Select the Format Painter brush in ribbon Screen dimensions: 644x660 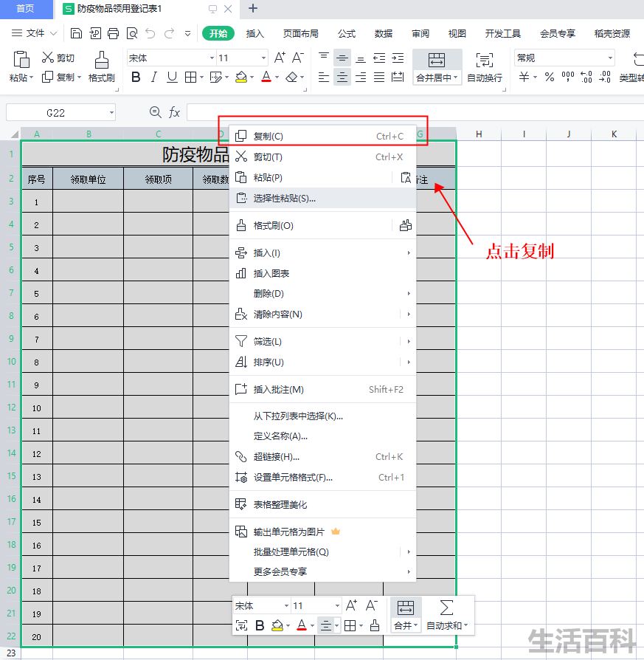101,60
